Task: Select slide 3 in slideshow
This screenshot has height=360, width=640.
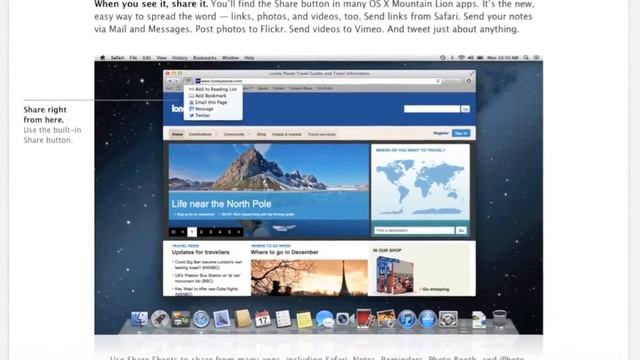Action: [211, 232]
